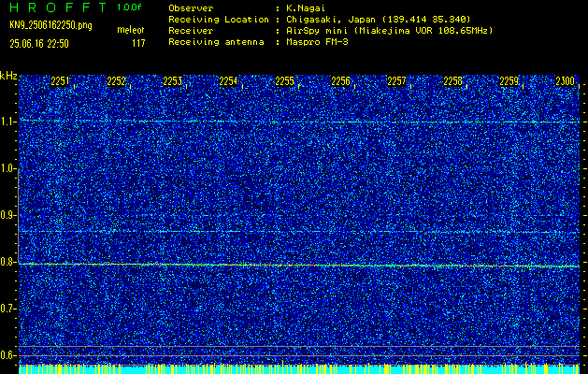588x374 pixels.
Task: Click the cyan-yellow signal level strip at bottom
Action: (x=299, y=368)
